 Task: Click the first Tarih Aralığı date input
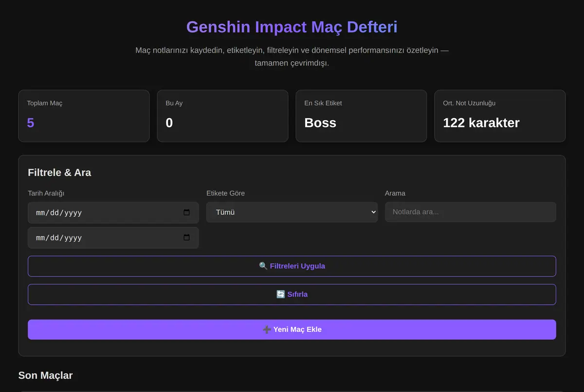click(113, 213)
